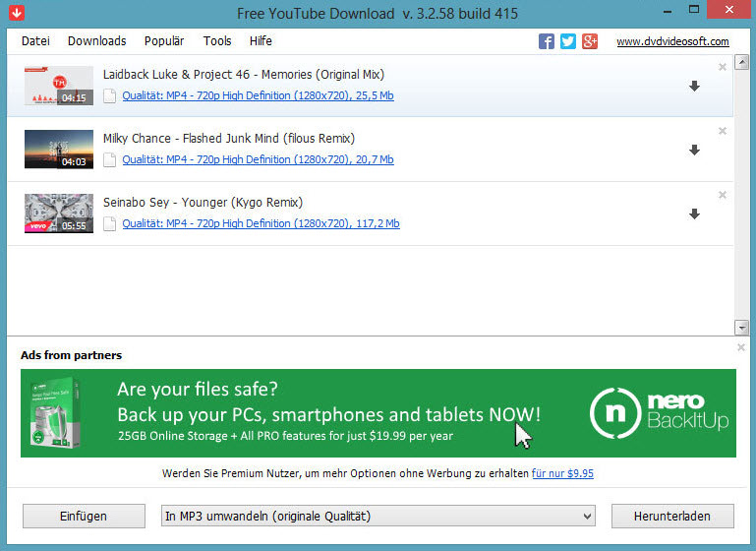Select title 'Laidback Luke & Project 46 - Memories'

click(244, 75)
